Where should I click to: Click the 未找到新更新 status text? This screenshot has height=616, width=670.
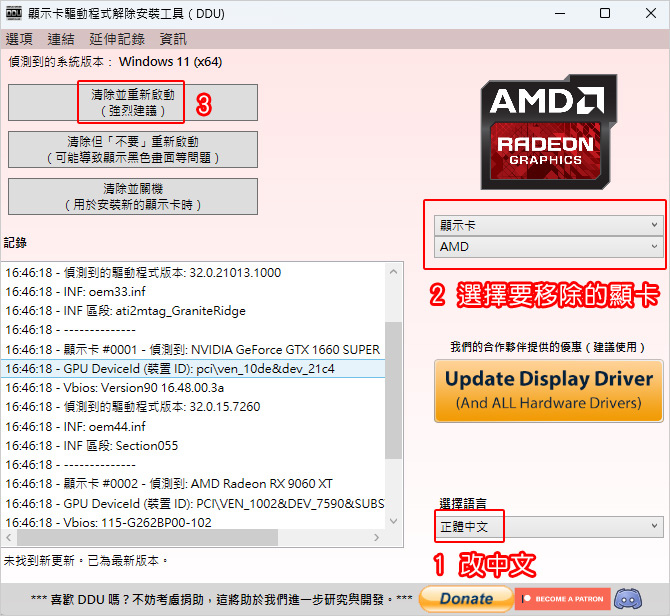coord(85,560)
